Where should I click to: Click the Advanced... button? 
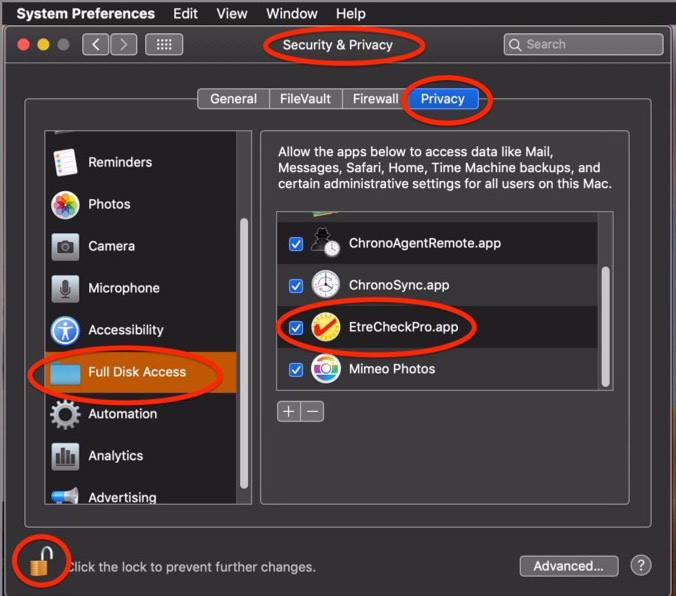pos(569,566)
